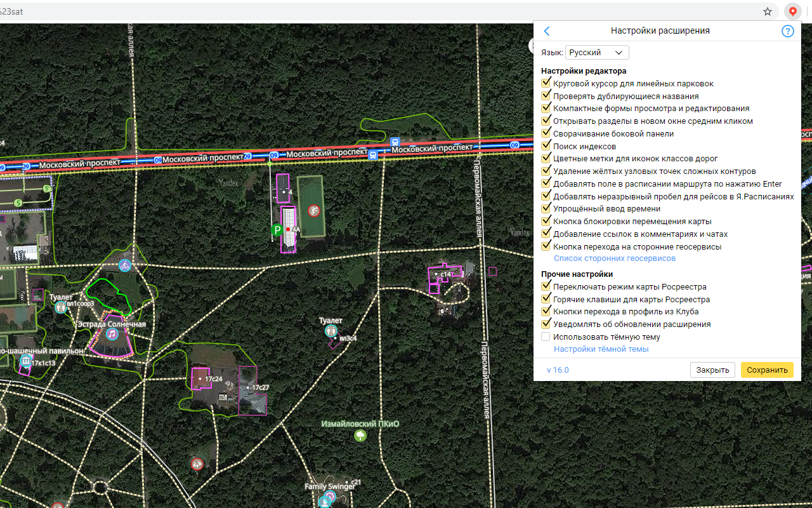Open the extension help question mark

point(787,31)
